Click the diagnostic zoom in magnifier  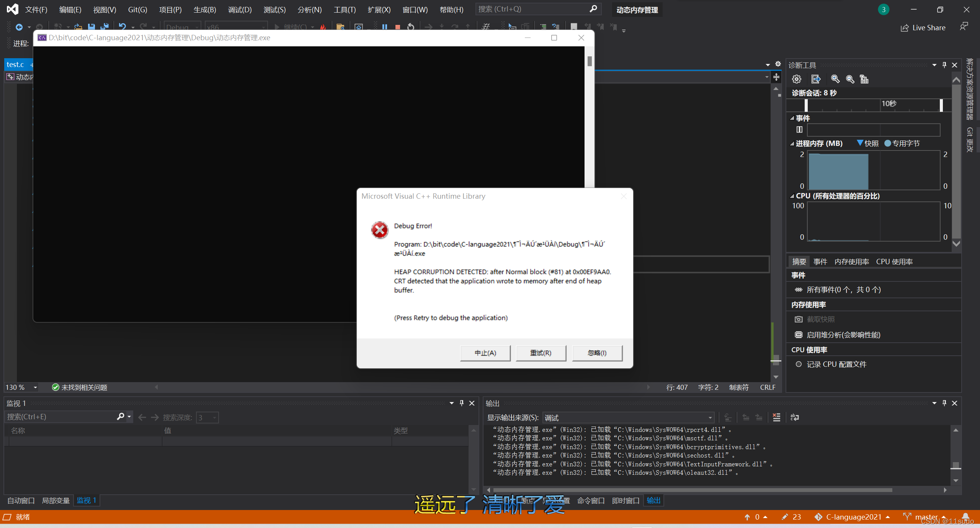pyautogui.click(x=835, y=79)
